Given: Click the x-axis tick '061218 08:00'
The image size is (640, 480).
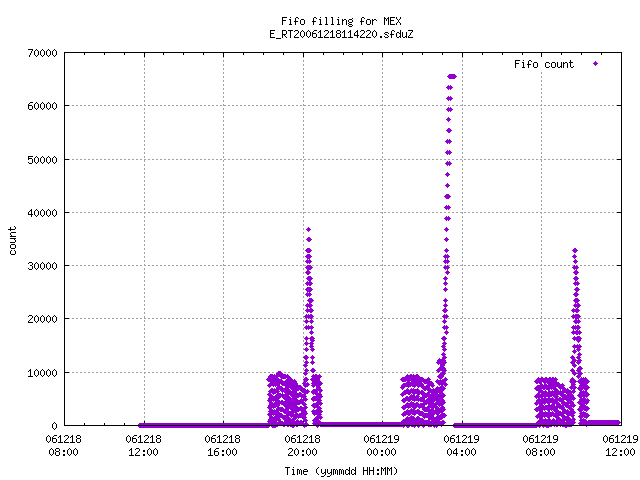Looking at the screenshot, I should point(63,446).
